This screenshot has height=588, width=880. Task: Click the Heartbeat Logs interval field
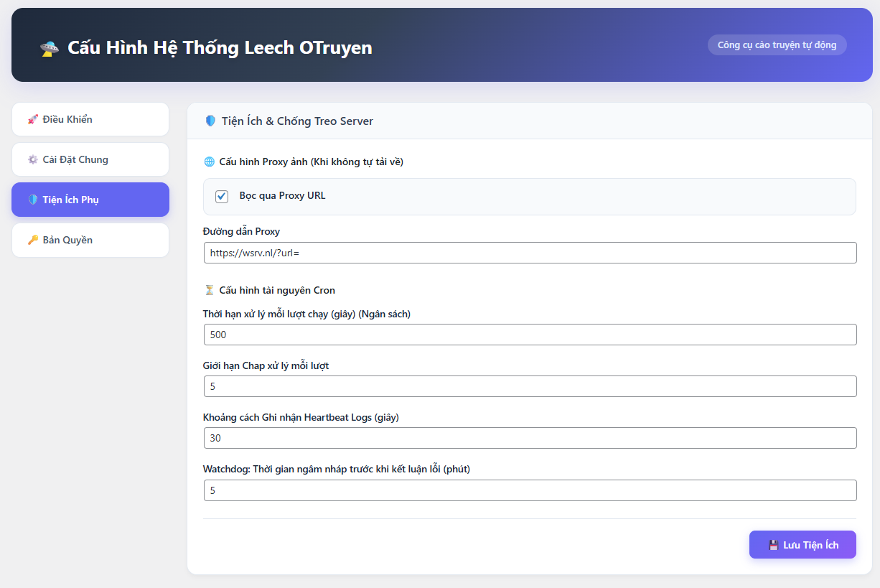530,438
